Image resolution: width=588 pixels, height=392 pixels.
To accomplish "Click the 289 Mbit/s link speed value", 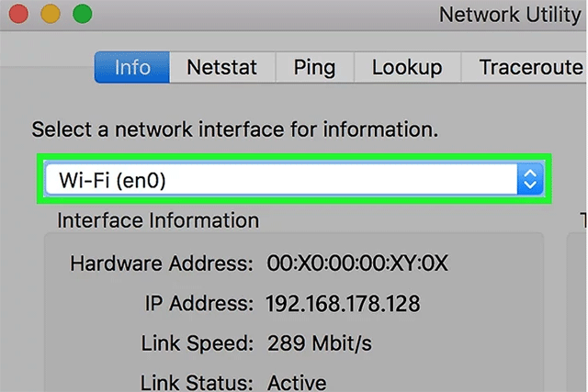I will click(320, 343).
